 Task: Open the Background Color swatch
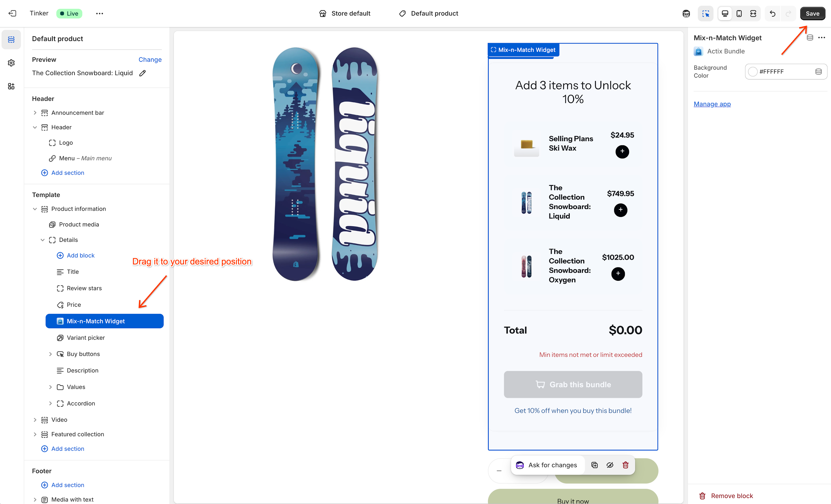[753, 71]
